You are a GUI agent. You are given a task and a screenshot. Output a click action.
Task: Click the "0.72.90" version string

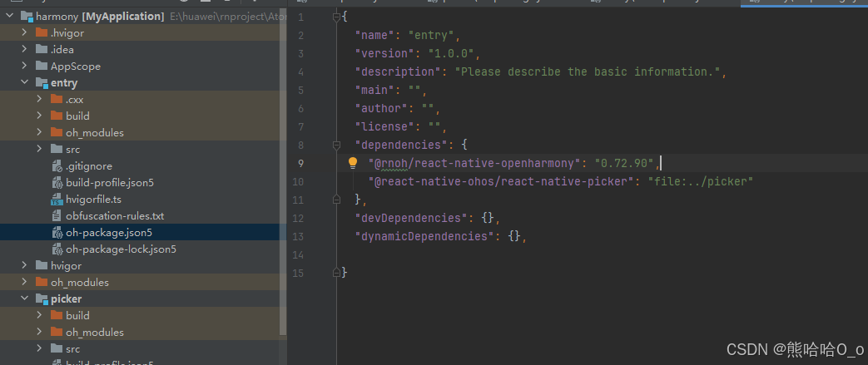click(624, 163)
